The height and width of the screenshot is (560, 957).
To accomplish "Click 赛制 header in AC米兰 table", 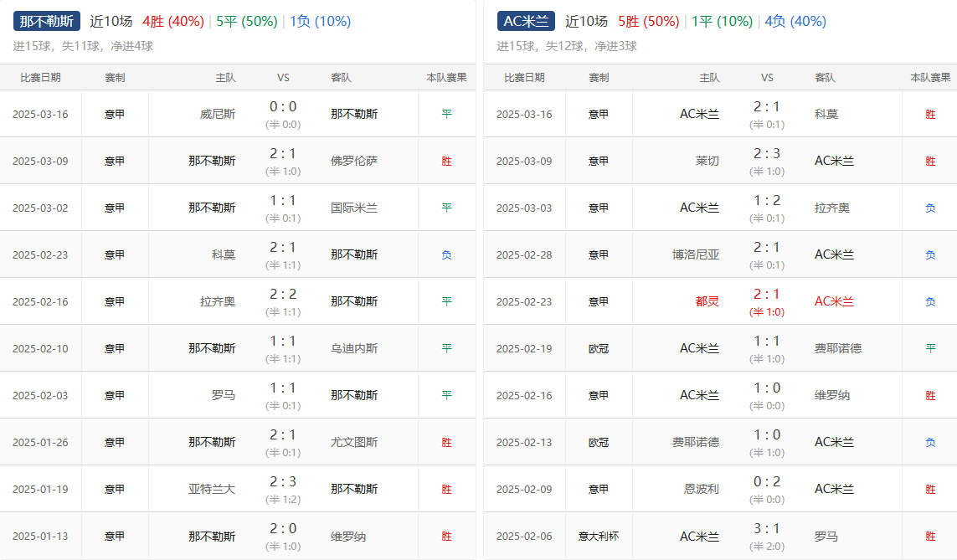I will [x=599, y=78].
